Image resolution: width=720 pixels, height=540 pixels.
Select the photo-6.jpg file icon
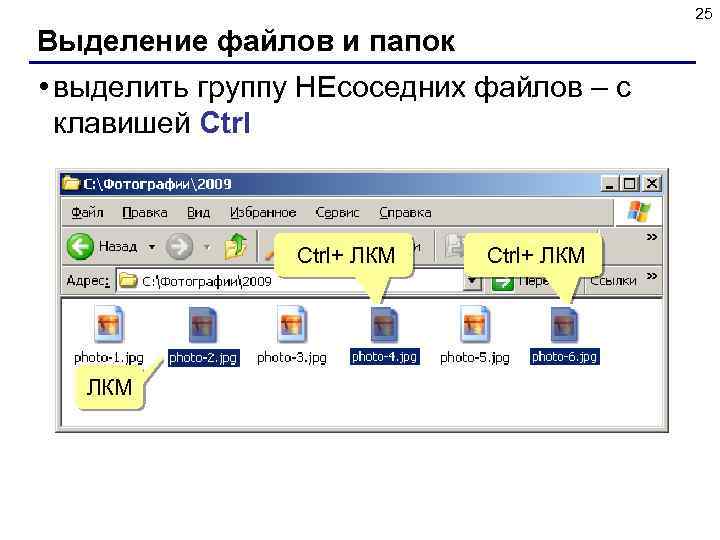tap(564, 325)
